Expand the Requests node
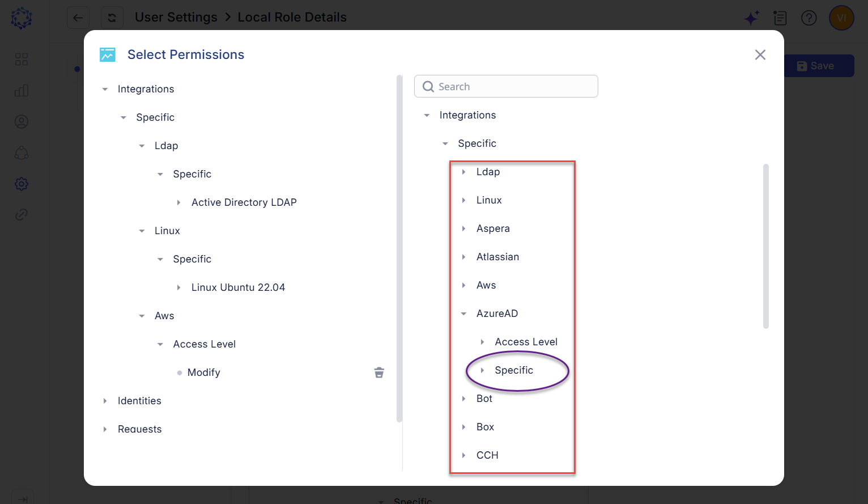Viewport: 868px width, 504px height. pos(105,429)
